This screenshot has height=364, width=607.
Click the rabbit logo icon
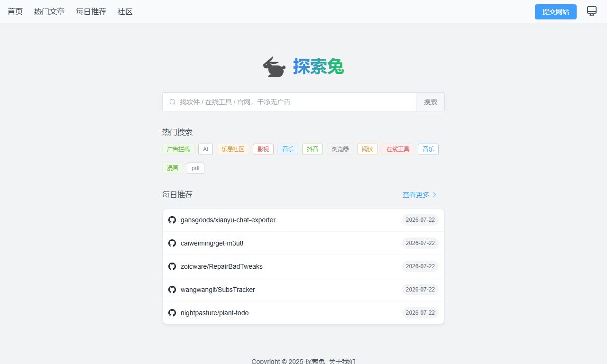pyautogui.click(x=274, y=66)
